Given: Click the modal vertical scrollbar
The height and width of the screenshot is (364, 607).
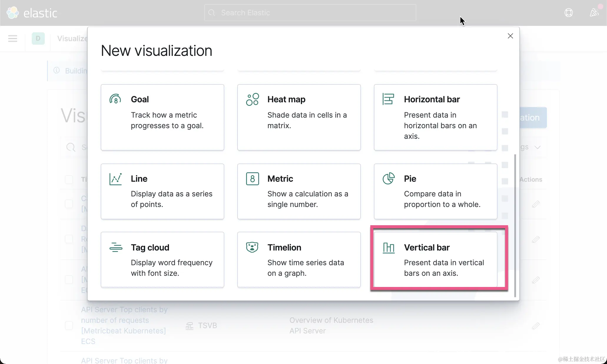Looking at the screenshot, I should point(515,225).
